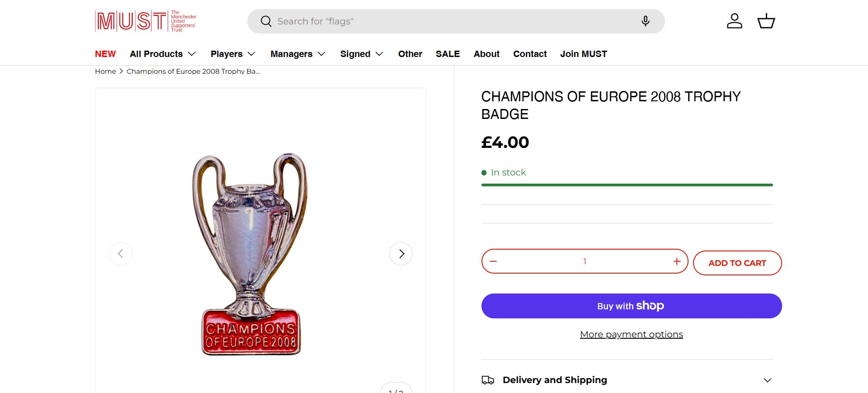Click the ADD TO CART button
The image size is (868, 393).
pos(737,263)
